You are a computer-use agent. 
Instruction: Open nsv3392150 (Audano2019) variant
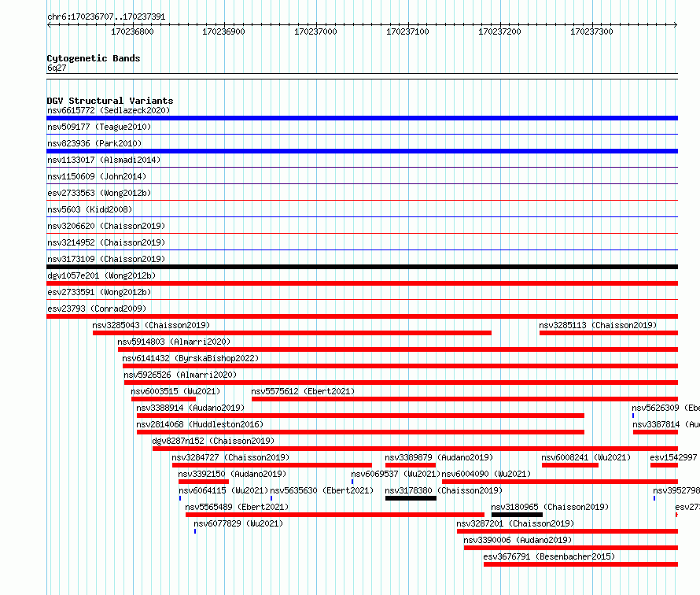(x=232, y=474)
